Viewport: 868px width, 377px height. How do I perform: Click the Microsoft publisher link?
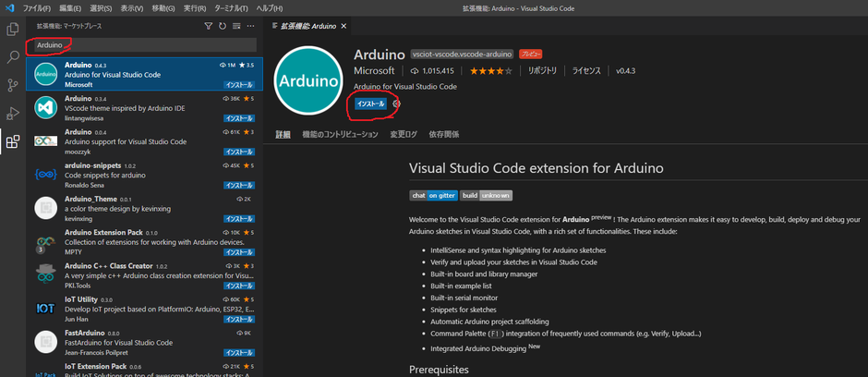click(374, 71)
